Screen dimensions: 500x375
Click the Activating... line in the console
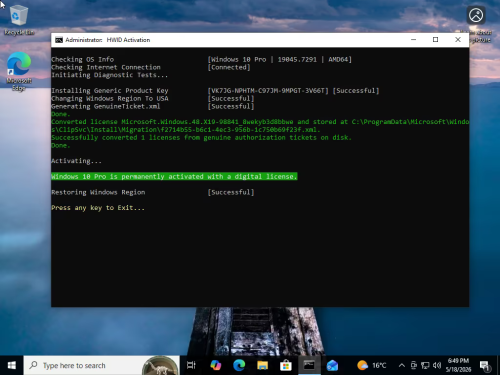[x=76, y=161]
